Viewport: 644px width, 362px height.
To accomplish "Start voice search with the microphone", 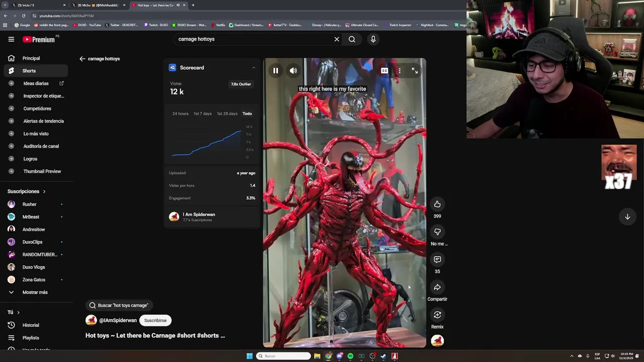I will [373, 39].
